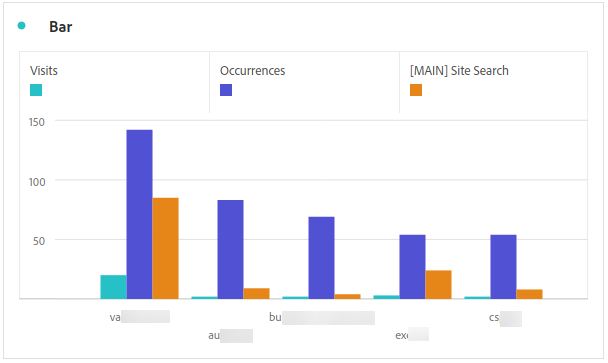Click the purple Occurrences bar for 'cs'
Screen dimensions: 608x363
point(503,267)
